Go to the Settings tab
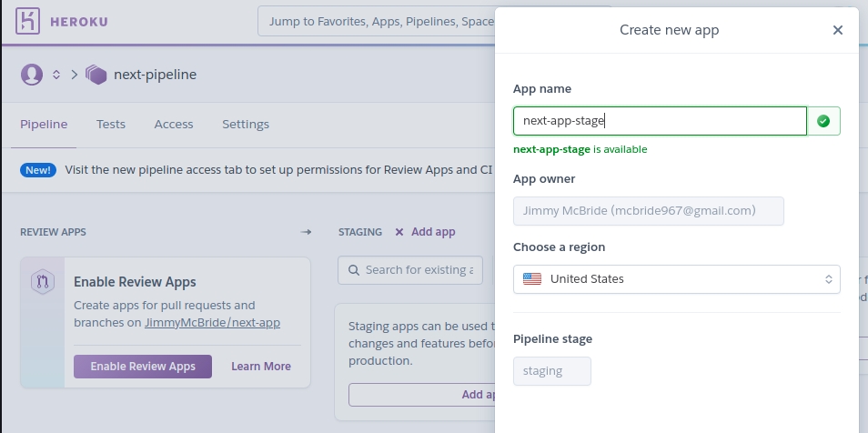Image resolution: width=868 pixels, height=433 pixels. click(246, 125)
